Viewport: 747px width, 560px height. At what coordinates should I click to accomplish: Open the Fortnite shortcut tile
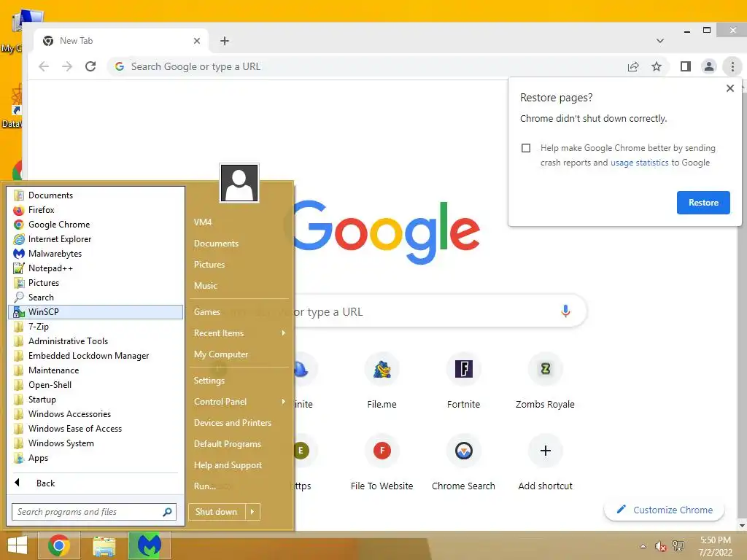click(x=463, y=381)
